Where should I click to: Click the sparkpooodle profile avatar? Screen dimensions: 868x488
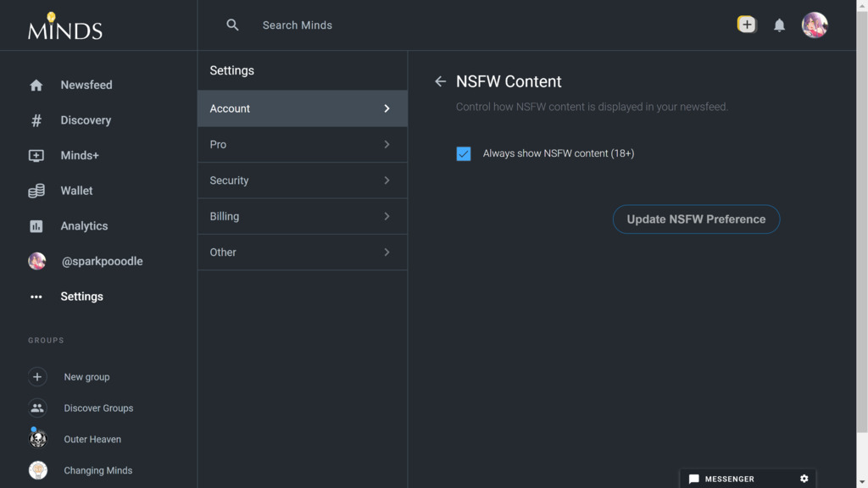coord(37,261)
